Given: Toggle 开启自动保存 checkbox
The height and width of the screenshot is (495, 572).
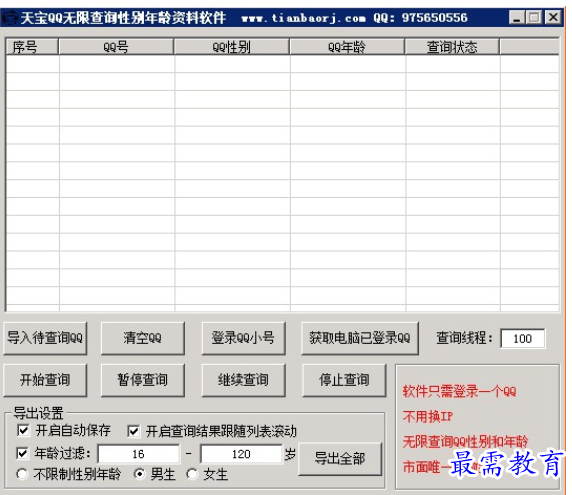Looking at the screenshot, I should (x=23, y=430).
